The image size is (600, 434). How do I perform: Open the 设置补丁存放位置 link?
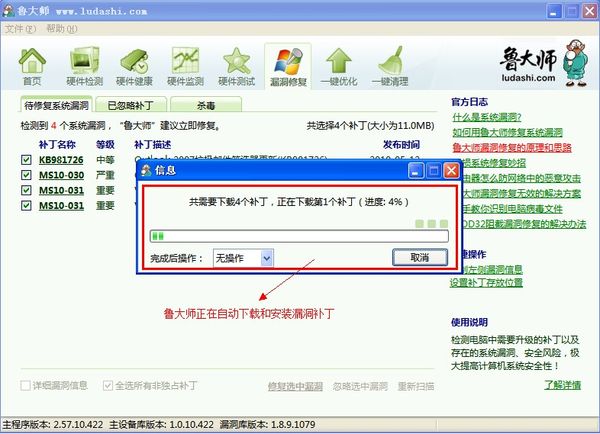[x=486, y=282]
